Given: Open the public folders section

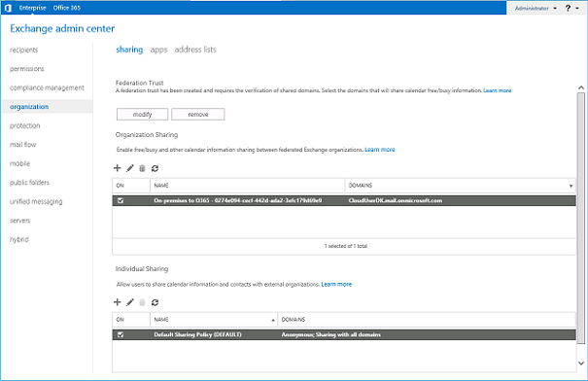Looking at the screenshot, I should click(29, 183).
